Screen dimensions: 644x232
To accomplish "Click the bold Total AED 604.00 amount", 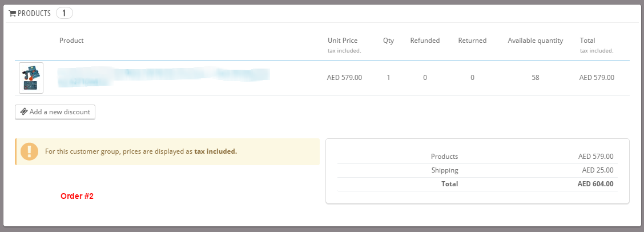I will 595,184.
